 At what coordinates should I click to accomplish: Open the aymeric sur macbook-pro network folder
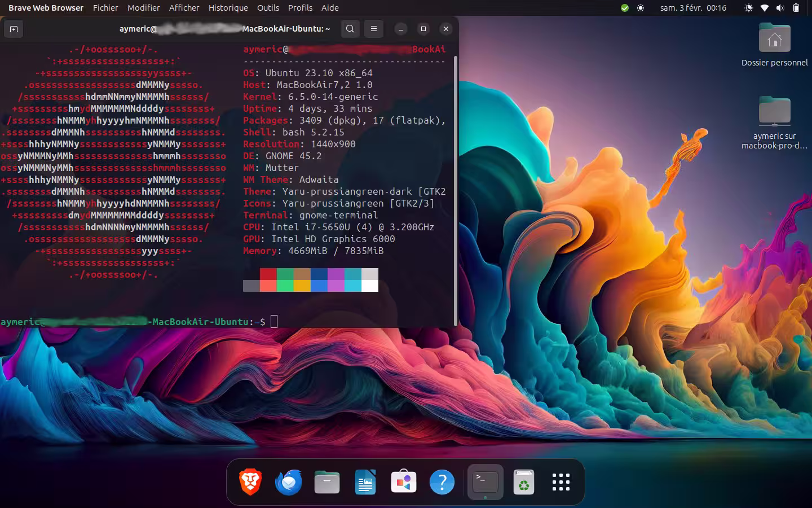pos(775,122)
